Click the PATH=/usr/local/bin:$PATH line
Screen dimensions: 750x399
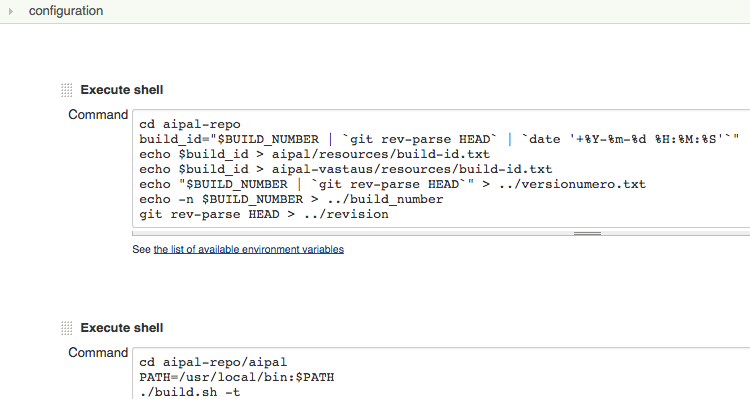coord(236,377)
